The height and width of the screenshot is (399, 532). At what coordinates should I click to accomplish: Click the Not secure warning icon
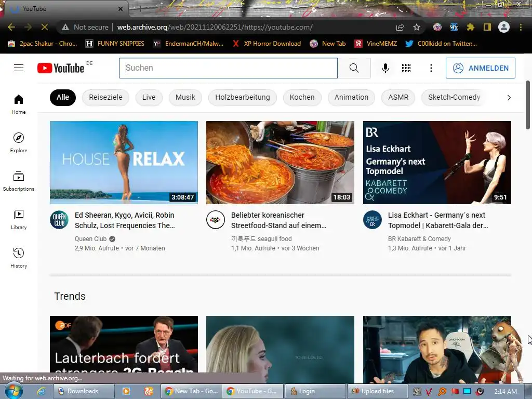click(x=65, y=27)
